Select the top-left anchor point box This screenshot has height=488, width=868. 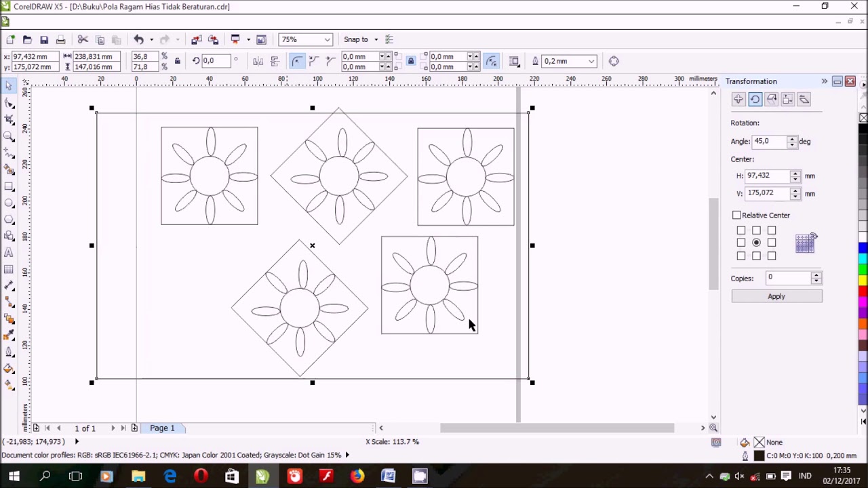click(741, 230)
